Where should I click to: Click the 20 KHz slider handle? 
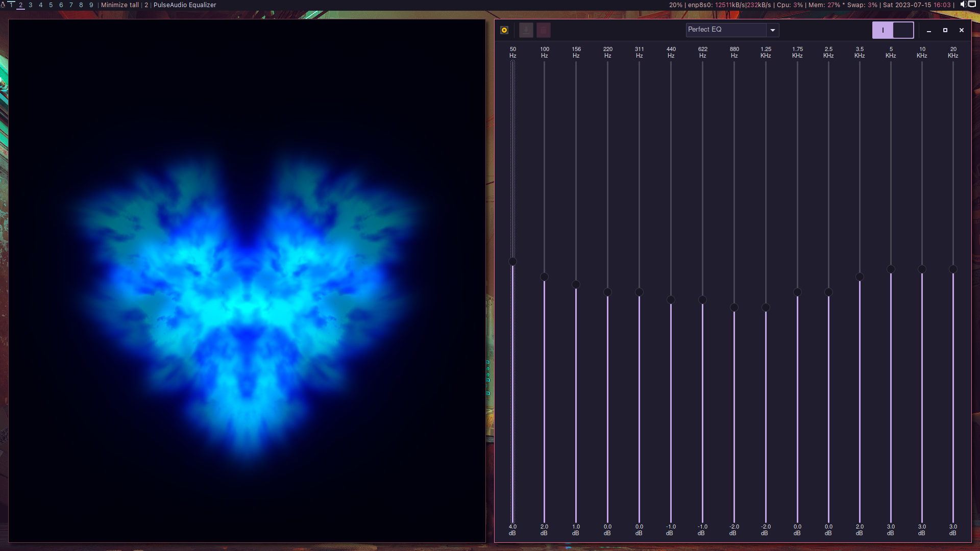[953, 269]
